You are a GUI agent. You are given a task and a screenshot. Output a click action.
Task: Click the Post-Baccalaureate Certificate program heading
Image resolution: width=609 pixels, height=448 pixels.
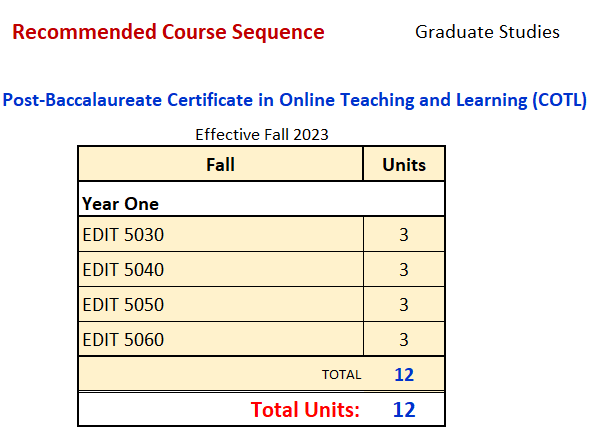click(295, 100)
